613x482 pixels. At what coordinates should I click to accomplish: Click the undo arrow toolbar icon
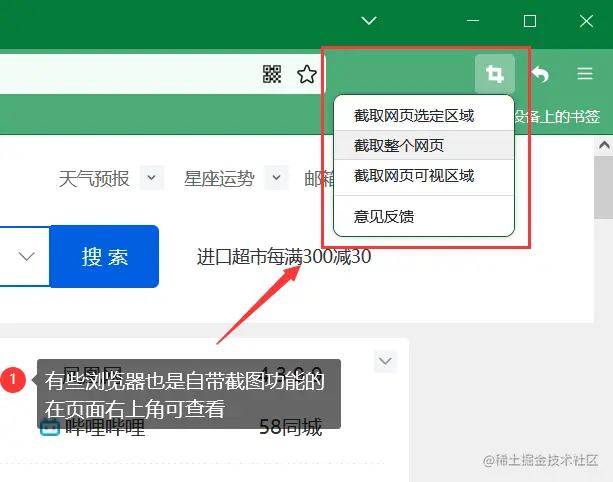(x=541, y=74)
